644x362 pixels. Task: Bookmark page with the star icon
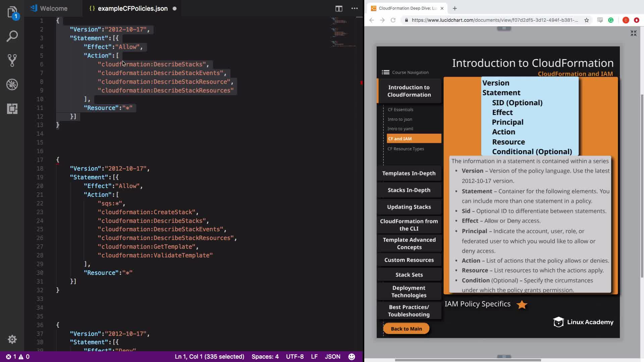click(586, 20)
